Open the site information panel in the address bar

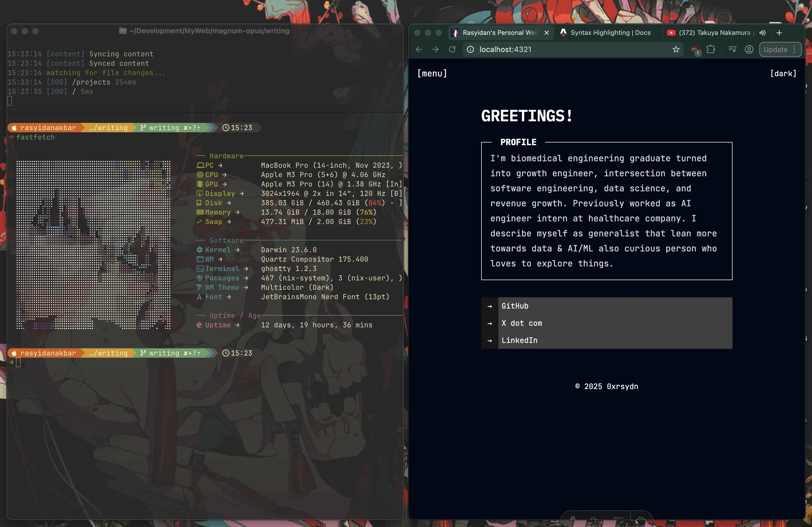pyautogui.click(x=470, y=49)
